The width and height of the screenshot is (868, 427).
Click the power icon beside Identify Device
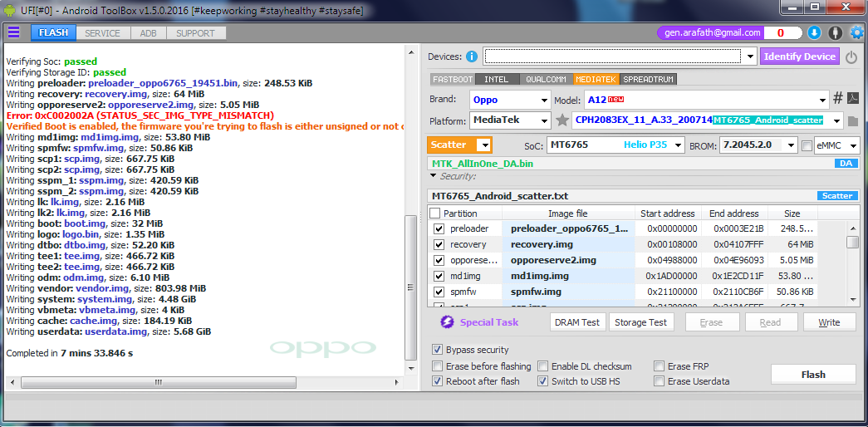[851, 56]
